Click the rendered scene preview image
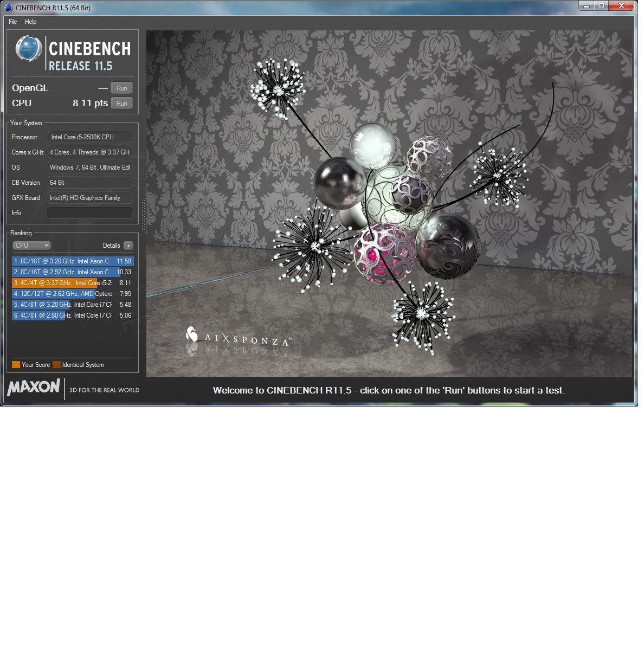Image resolution: width=644 pixels, height=645 pixels. (389, 204)
